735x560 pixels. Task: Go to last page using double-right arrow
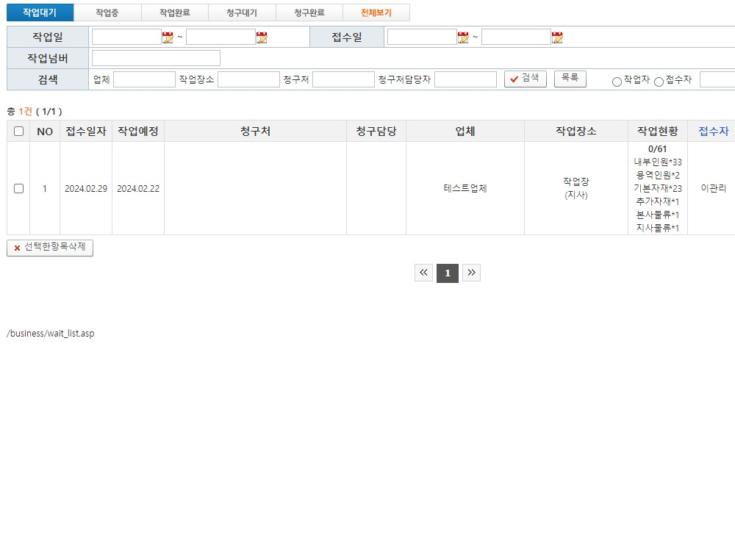point(471,273)
